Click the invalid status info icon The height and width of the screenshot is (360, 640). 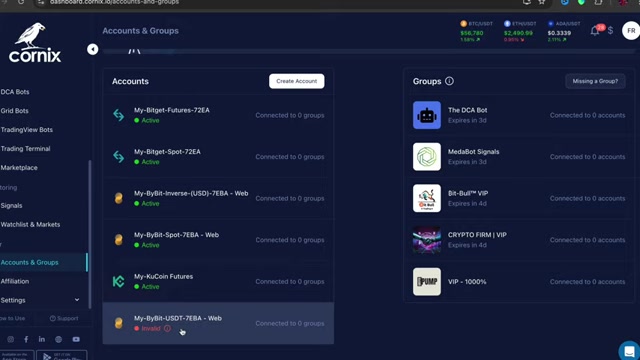click(167, 329)
